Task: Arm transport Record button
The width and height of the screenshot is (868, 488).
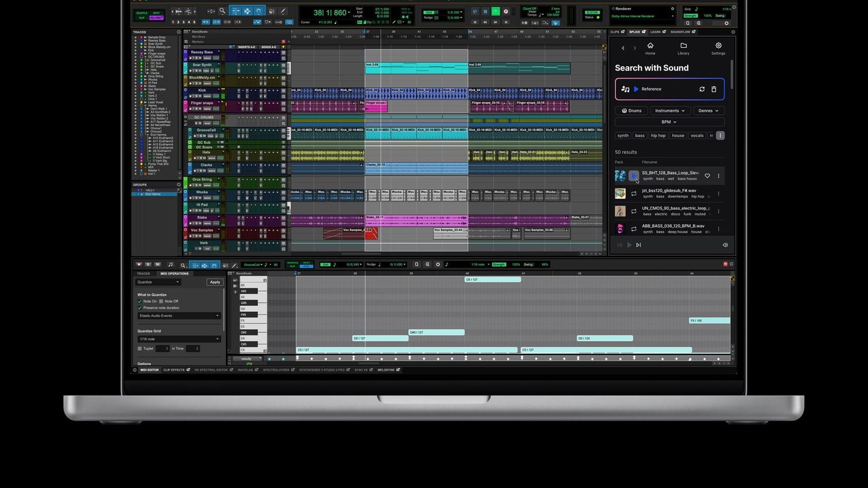Action: [506, 11]
